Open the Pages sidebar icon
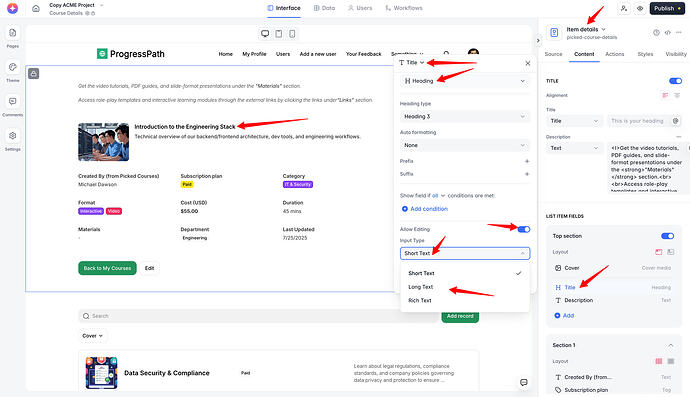690x397 pixels. [12, 33]
